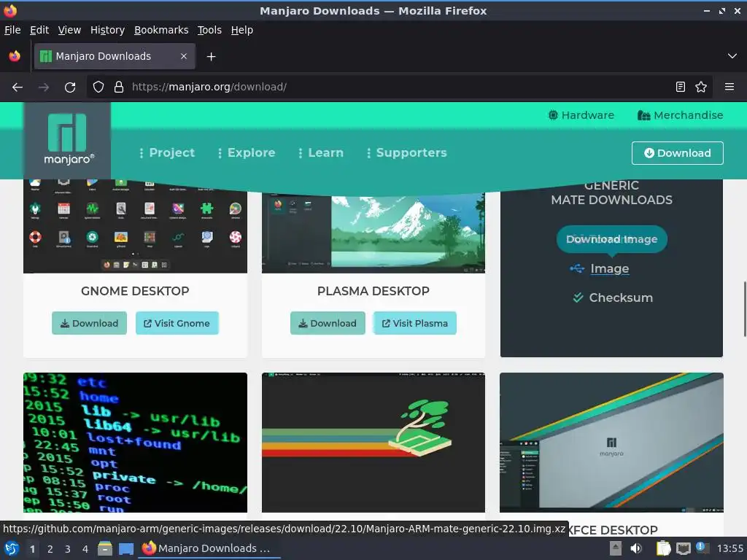
Task: Open the Hardware link in the top bar
Action: 581,115
